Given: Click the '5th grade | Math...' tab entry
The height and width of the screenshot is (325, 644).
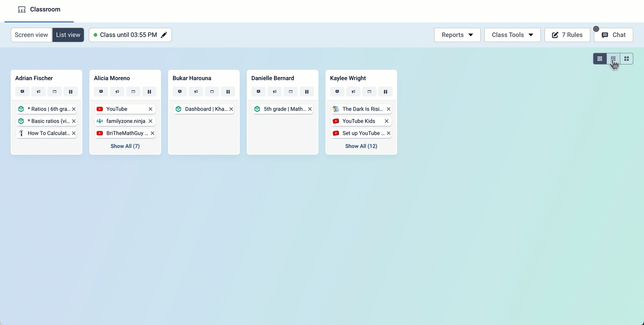Looking at the screenshot, I should tap(283, 109).
